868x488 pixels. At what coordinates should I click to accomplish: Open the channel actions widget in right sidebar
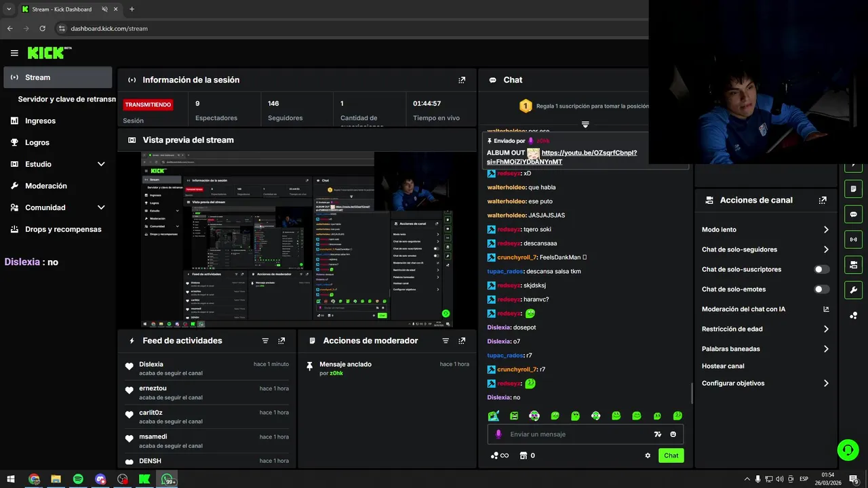point(853,264)
